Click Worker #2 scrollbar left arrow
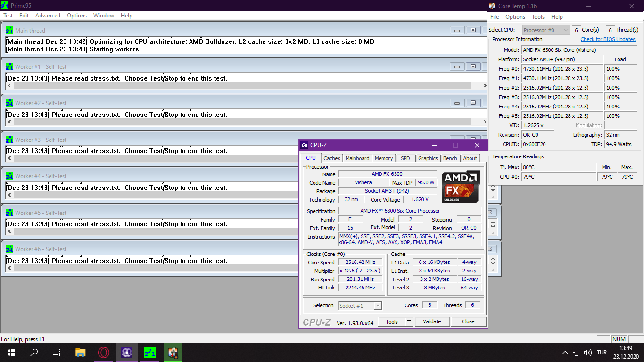644x362 pixels. [x=10, y=122]
